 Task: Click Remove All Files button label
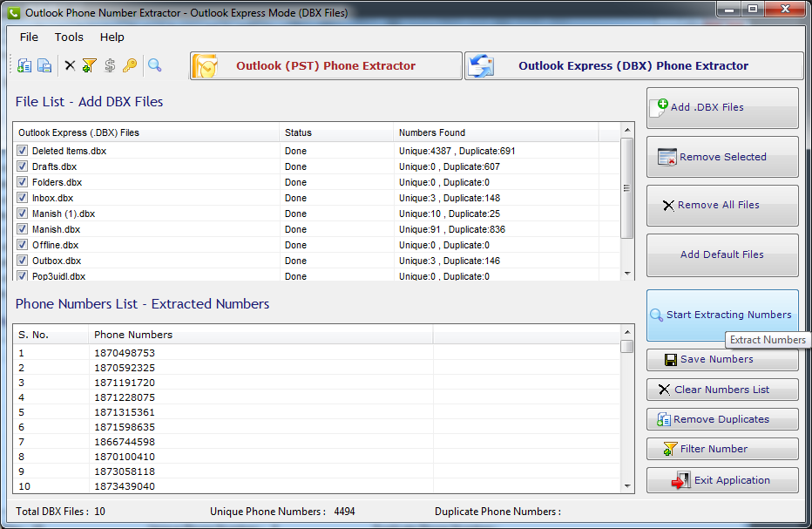pos(718,205)
